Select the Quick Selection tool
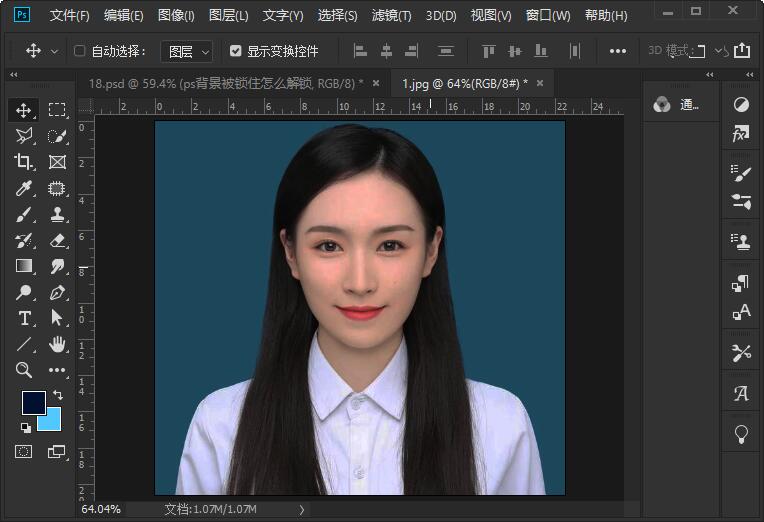 (57, 136)
